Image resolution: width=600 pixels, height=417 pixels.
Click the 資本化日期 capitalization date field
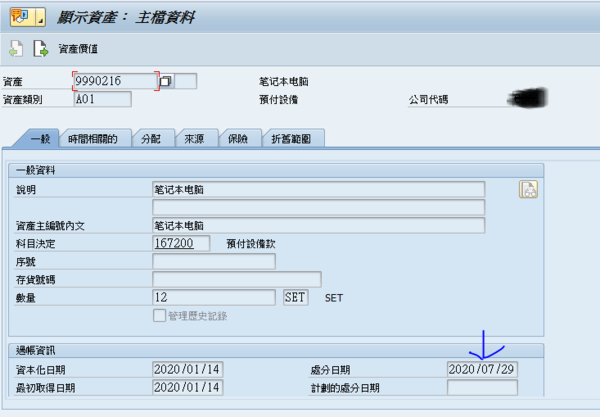187,369
